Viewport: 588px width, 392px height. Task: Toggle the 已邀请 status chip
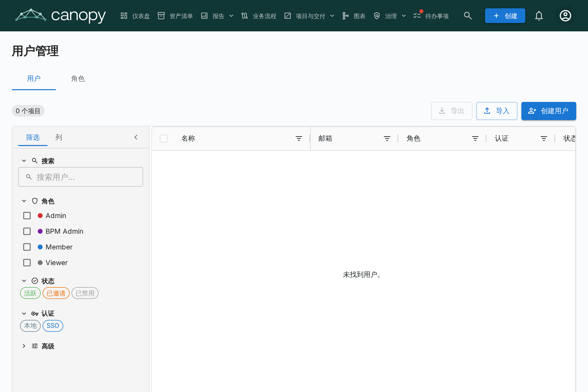pyautogui.click(x=56, y=293)
